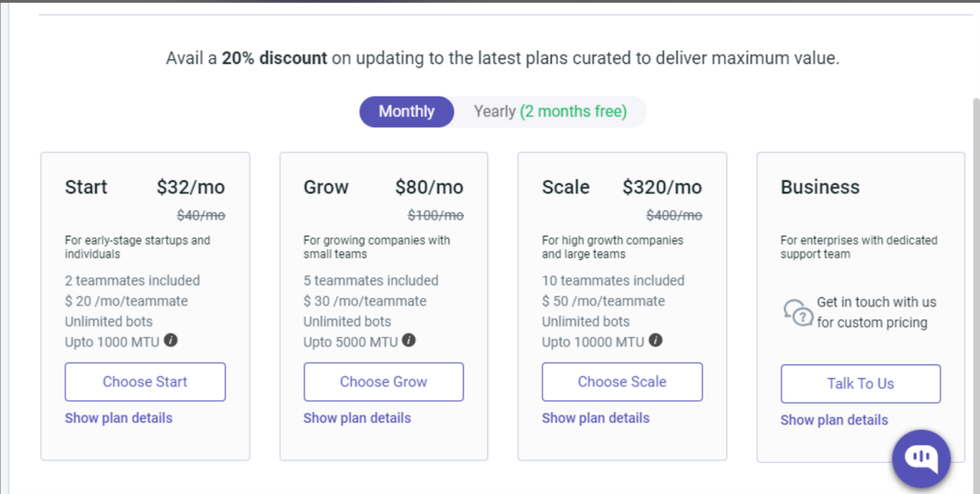Open the chat widget bubble icon
This screenshot has height=494, width=980.
tap(921, 458)
